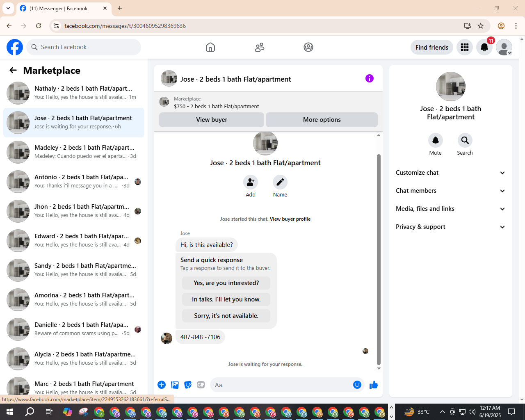This screenshot has height=420, width=525.
Task: Click the More options button
Action: (322, 120)
